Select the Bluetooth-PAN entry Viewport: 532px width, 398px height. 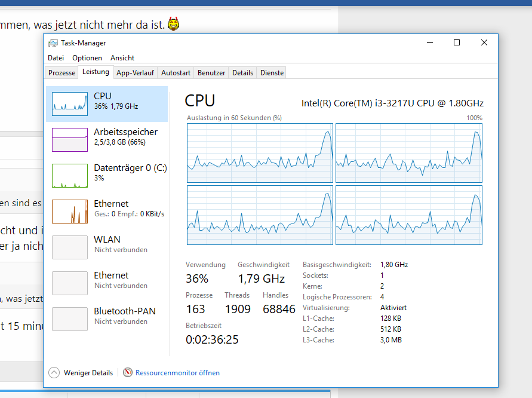point(107,319)
